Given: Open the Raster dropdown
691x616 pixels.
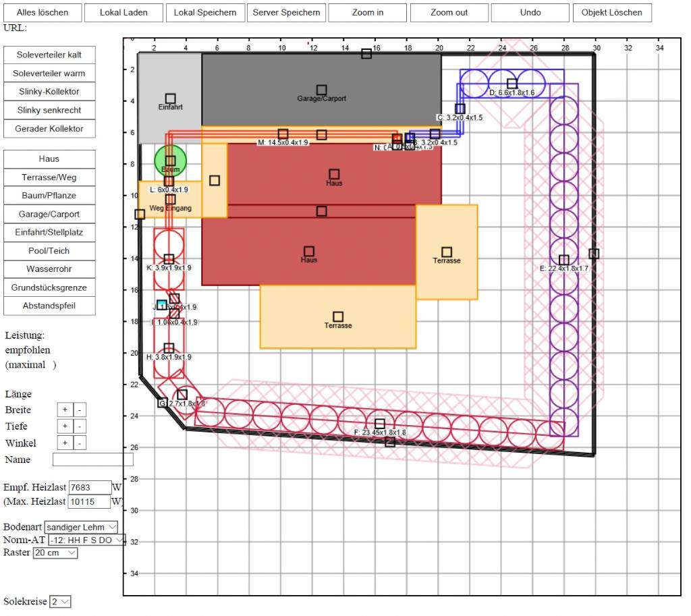Looking at the screenshot, I should [x=55, y=553].
